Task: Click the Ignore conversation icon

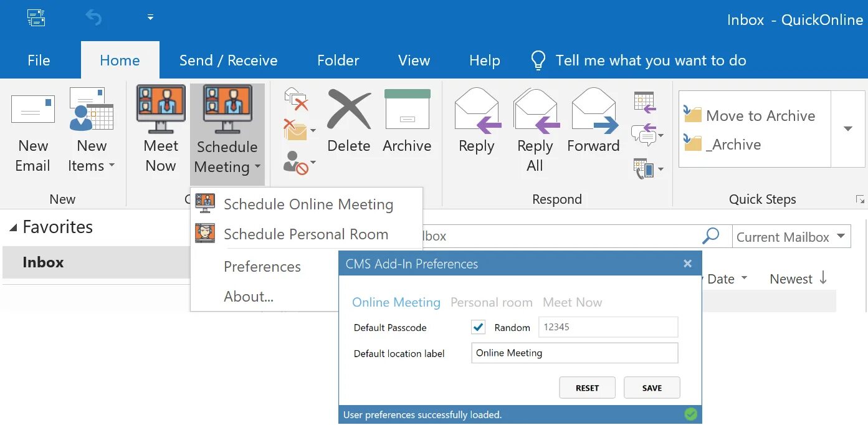Action: pyautogui.click(x=296, y=98)
